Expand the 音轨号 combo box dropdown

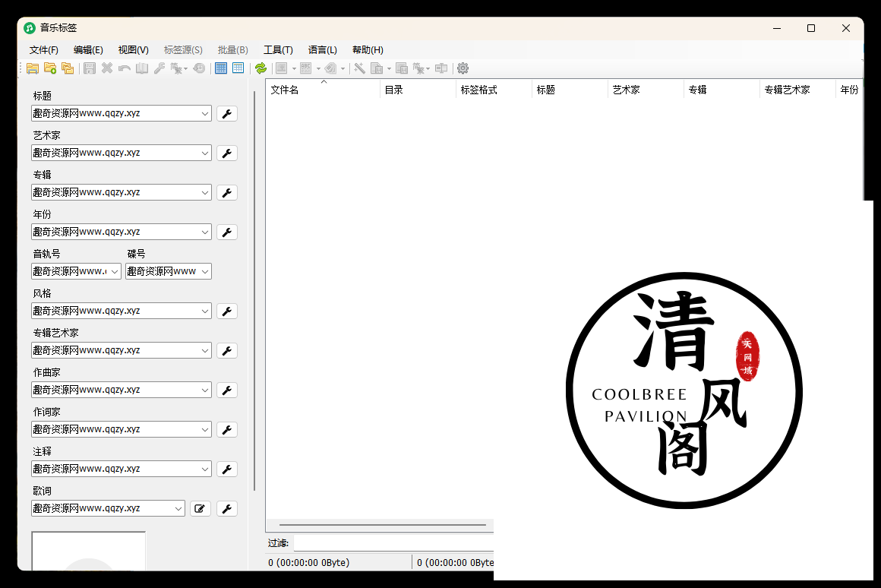115,271
